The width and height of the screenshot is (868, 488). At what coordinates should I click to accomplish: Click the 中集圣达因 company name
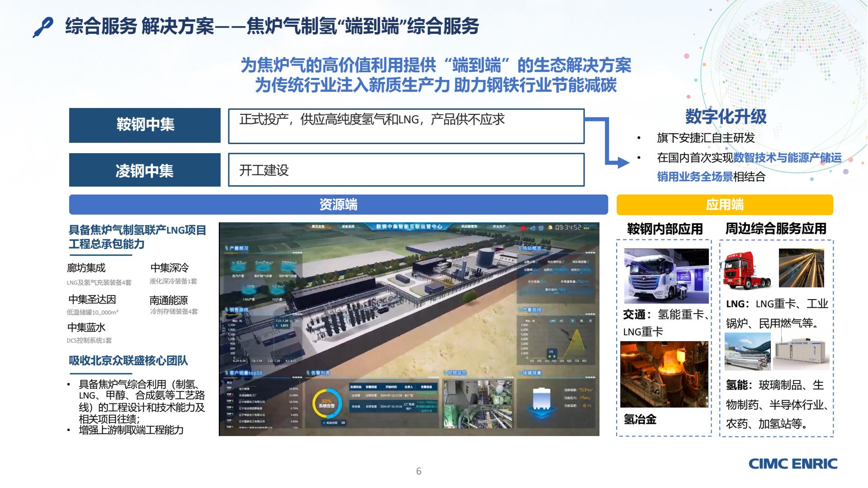pos(92,300)
